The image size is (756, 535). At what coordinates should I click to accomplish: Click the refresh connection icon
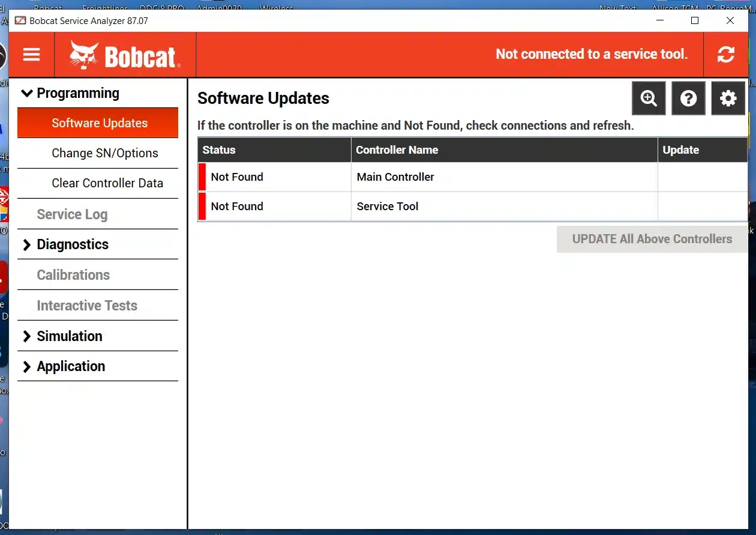point(725,55)
